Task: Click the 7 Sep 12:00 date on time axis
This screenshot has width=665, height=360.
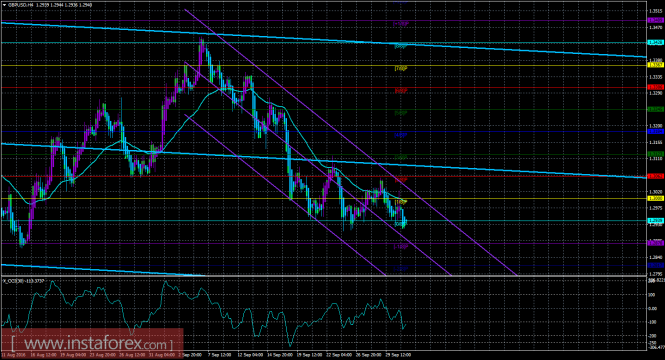Action: [220, 354]
